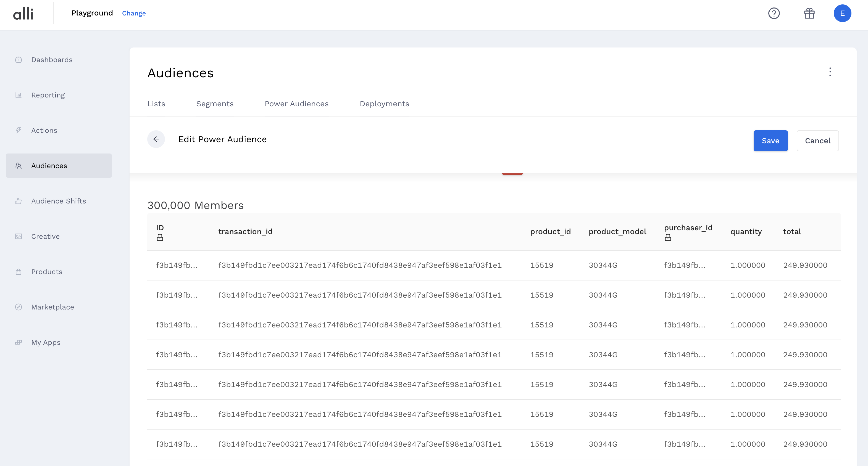
Task: Open the user avatar E menu
Action: tap(842, 14)
